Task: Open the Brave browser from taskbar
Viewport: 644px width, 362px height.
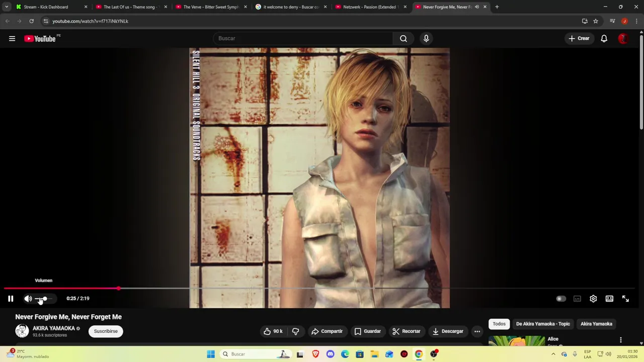Action: [x=315, y=354]
